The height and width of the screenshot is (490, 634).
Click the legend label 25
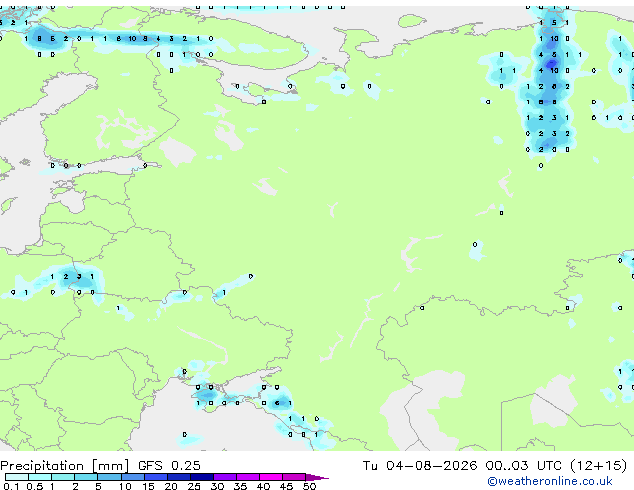click(194, 486)
